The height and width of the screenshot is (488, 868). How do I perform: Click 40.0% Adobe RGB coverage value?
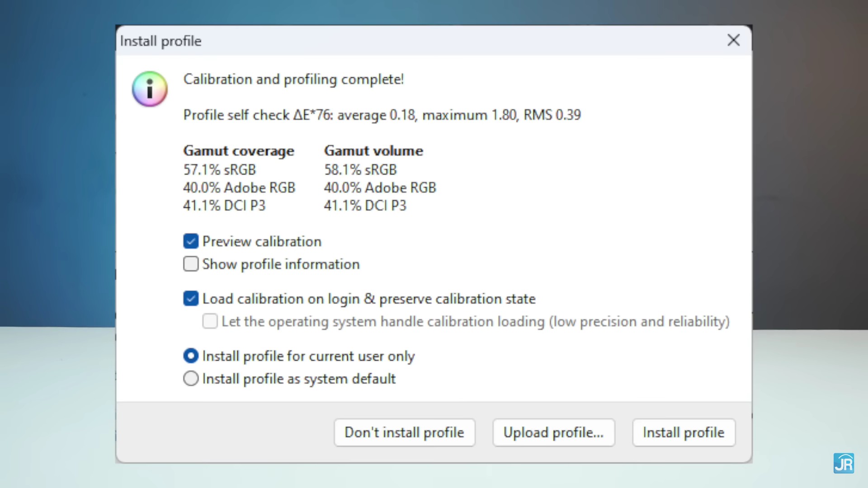click(239, 188)
